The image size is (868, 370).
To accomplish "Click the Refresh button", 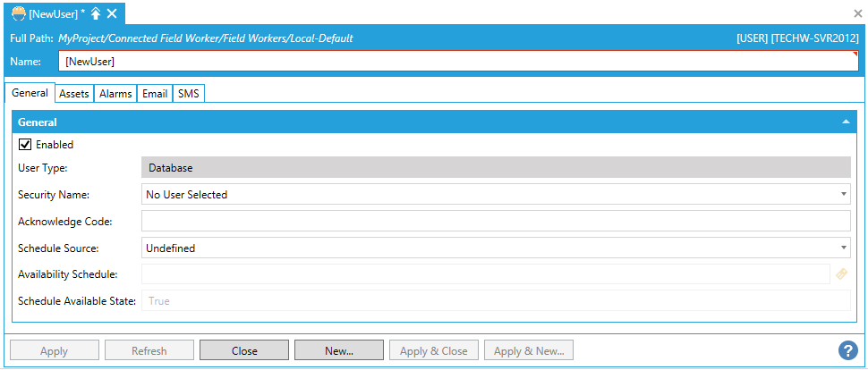I will click(149, 351).
